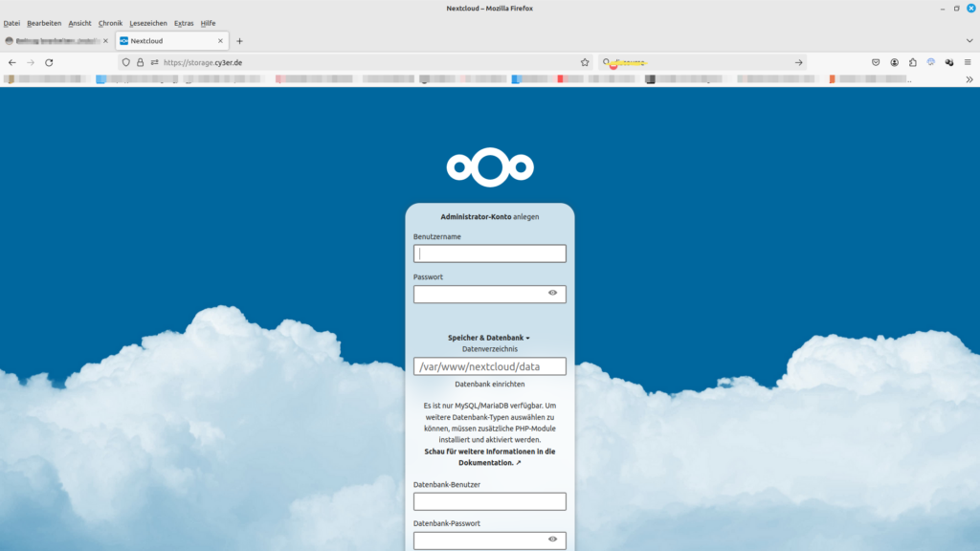
Task: Reveal the Datenbank-Passwort with eye icon
Action: tap(552, 540)
